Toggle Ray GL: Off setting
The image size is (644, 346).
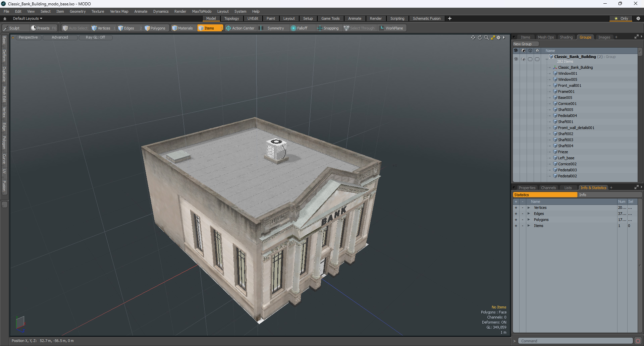pos(95,38)
